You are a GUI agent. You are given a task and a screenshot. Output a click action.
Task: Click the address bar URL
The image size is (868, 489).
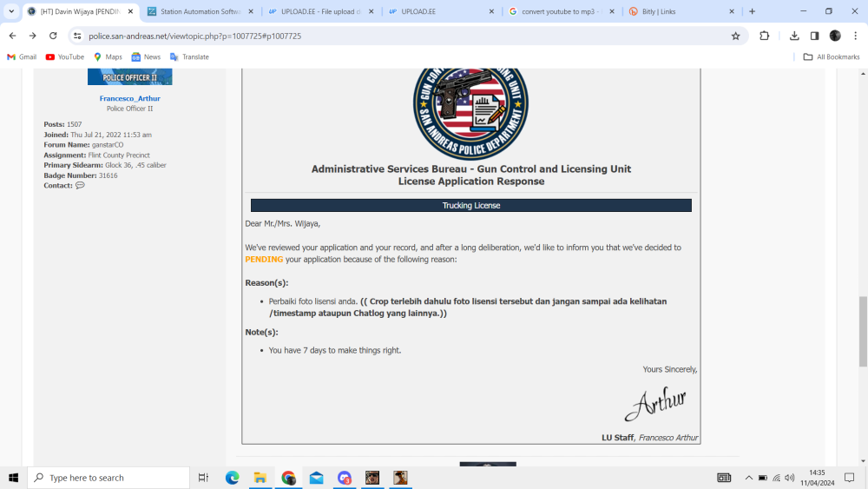coord(194,36)
